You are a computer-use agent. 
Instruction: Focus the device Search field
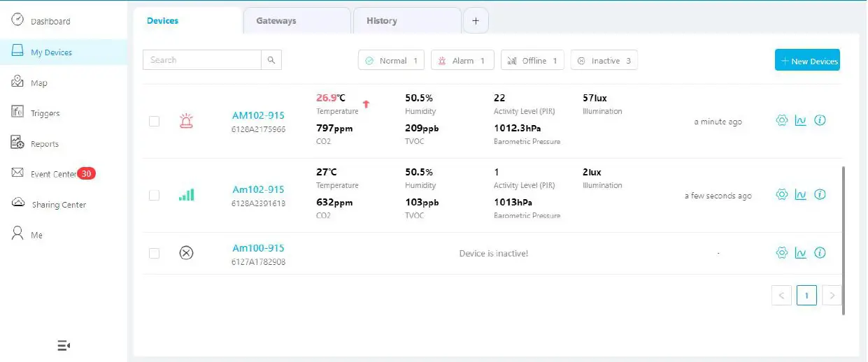pyautogui.click(x=202, y=60)
